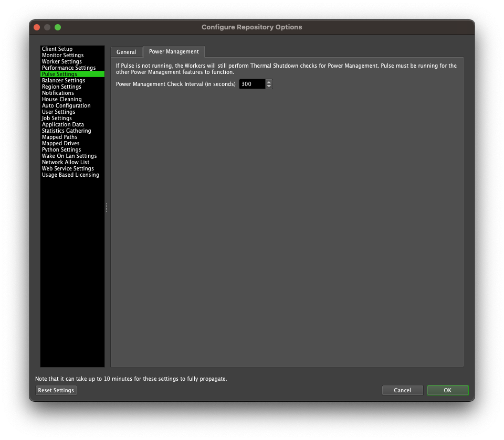Open Balancer Settings category
Viewport: 504px width, 440px height.
(72, 80)
